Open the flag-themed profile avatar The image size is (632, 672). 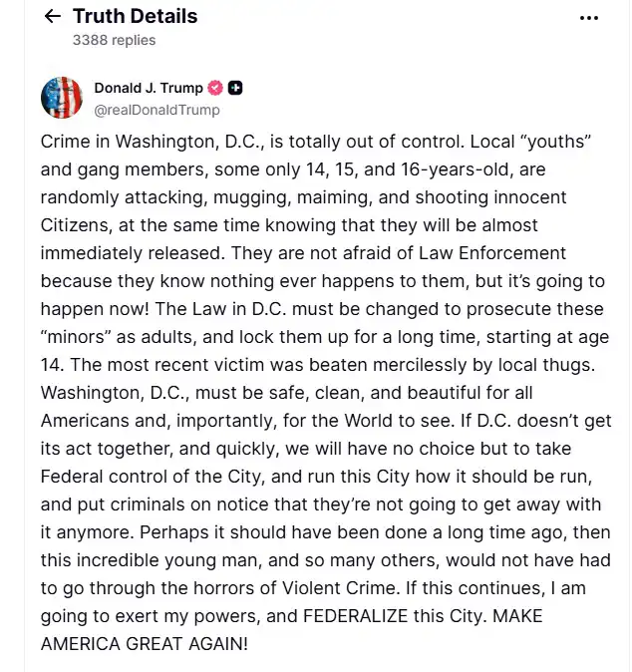[x=62, y=98]
